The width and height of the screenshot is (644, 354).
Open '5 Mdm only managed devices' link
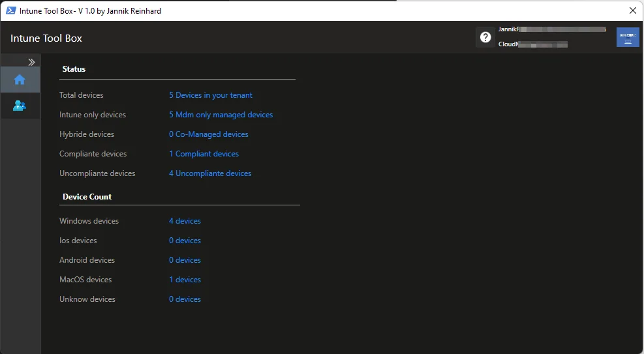point(221,115)
